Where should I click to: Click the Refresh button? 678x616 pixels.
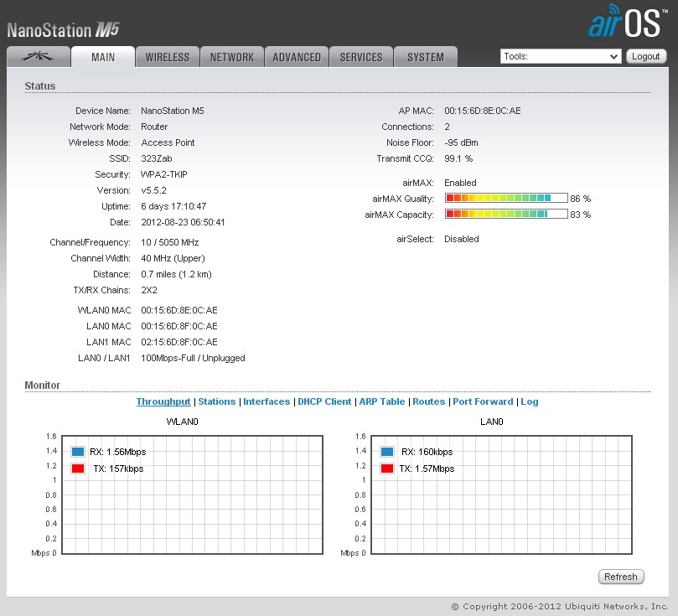621,577
